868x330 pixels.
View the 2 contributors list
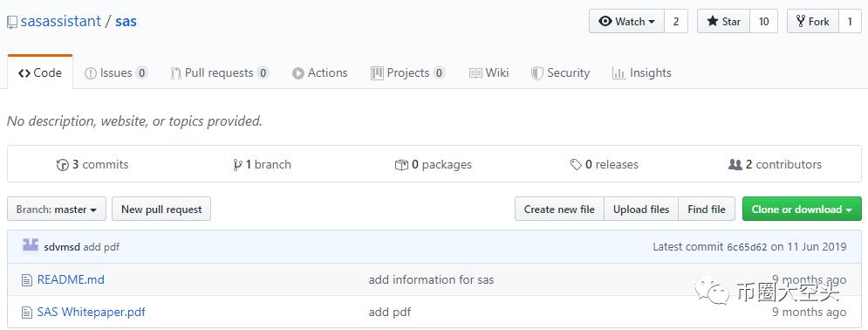point(775,164)
